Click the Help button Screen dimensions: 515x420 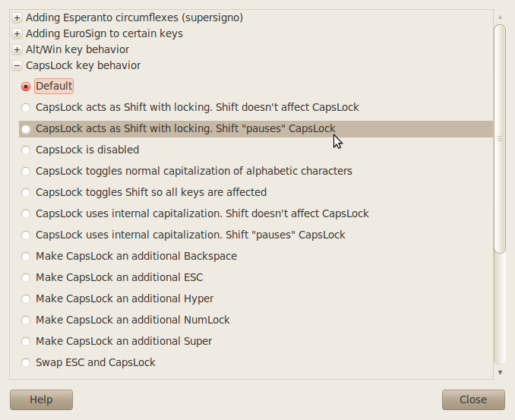pos(41,399)
